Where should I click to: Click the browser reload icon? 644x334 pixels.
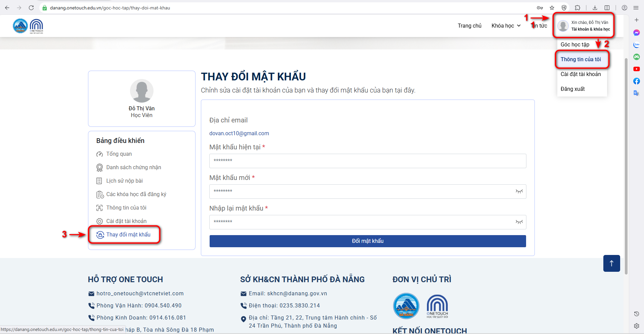[x=31, y=8]
